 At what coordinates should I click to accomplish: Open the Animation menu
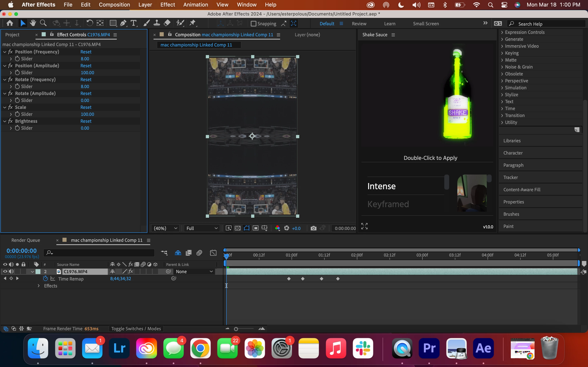pyautogui.click(x=195, y=5)
